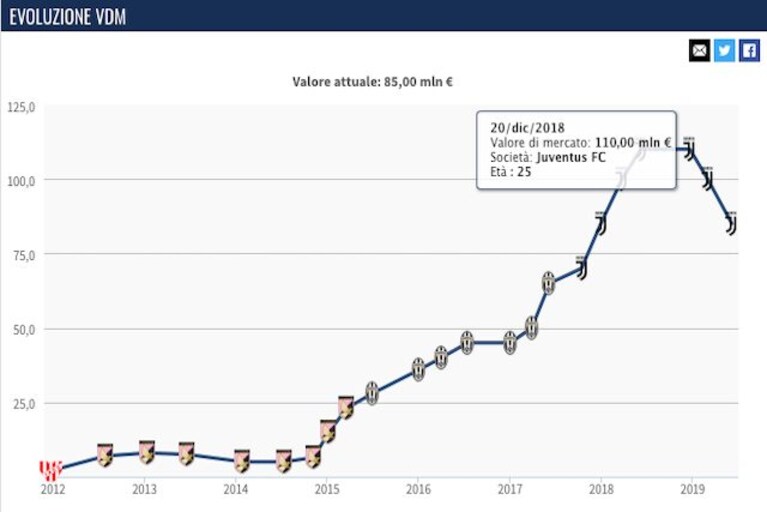
Task: Click the 2018 x-axis label
Action: coord(601,489)
